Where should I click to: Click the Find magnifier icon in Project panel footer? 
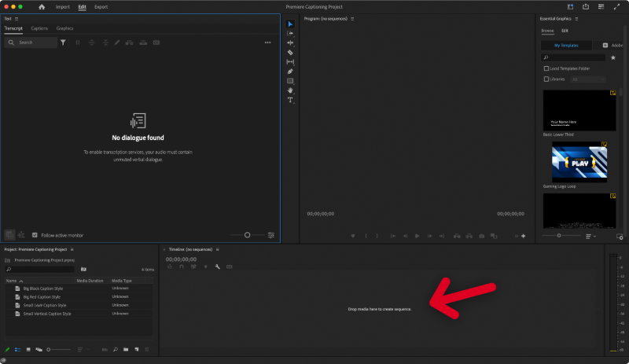[116, 350]
